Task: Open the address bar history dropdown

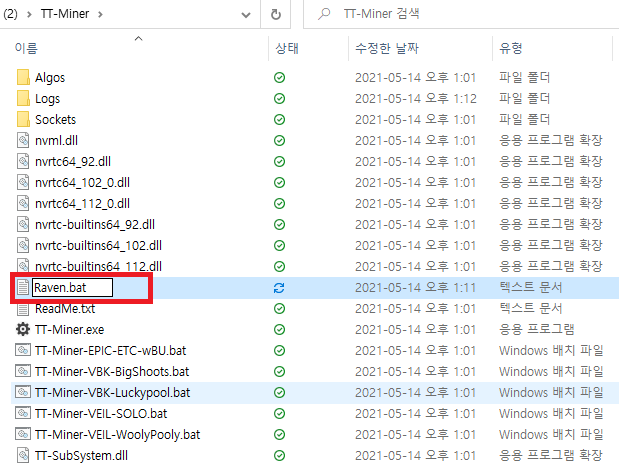Action: click(x=246, y=15)
